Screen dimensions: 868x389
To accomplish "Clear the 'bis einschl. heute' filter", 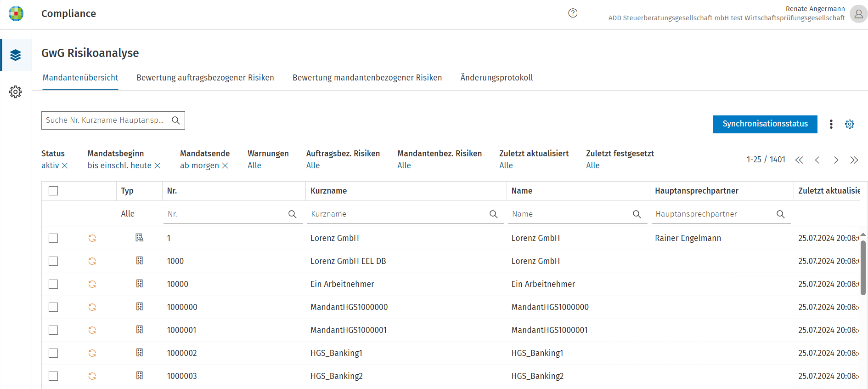I will point(157,166).
